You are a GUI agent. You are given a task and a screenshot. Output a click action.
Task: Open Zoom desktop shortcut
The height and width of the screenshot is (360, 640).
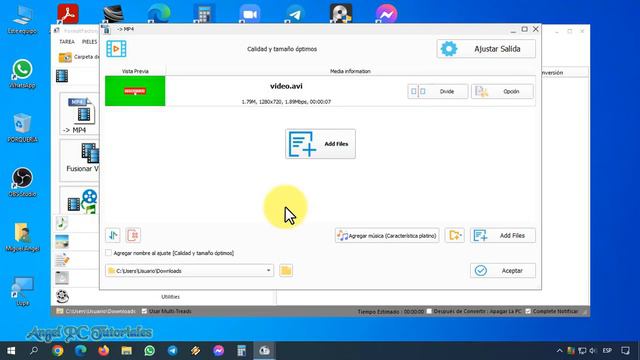249,14
